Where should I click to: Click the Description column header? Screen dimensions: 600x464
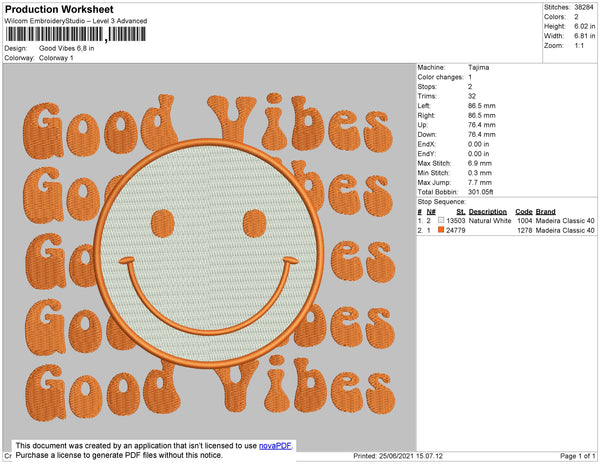click(x=488, y=211)
